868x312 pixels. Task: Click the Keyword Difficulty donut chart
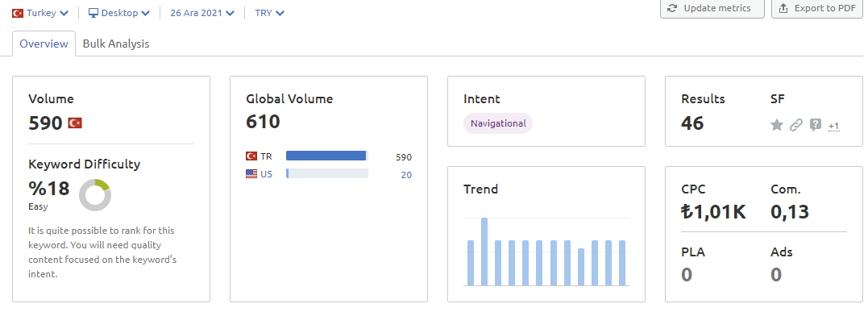click(x=95, y=195)
